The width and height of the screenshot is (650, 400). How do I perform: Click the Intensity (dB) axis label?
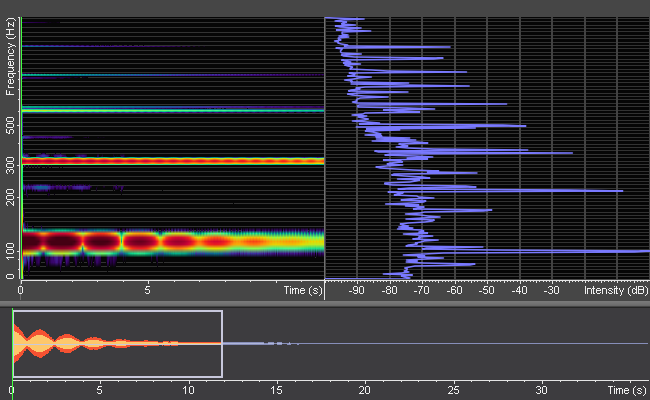617,291
